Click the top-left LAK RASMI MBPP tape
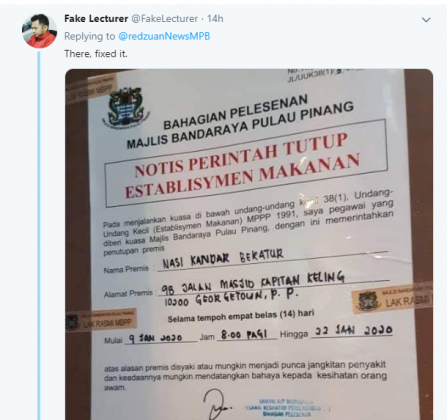 (90, 89)
